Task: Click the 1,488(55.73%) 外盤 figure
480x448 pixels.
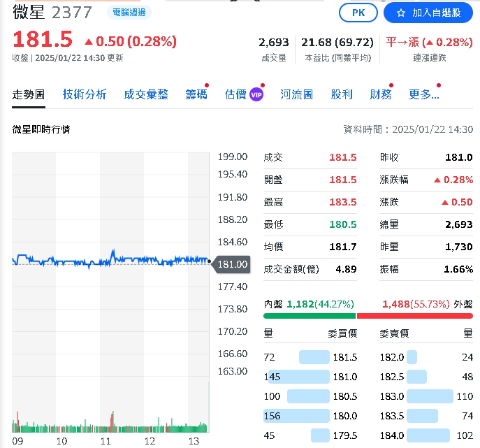Action: pos(416,304)
